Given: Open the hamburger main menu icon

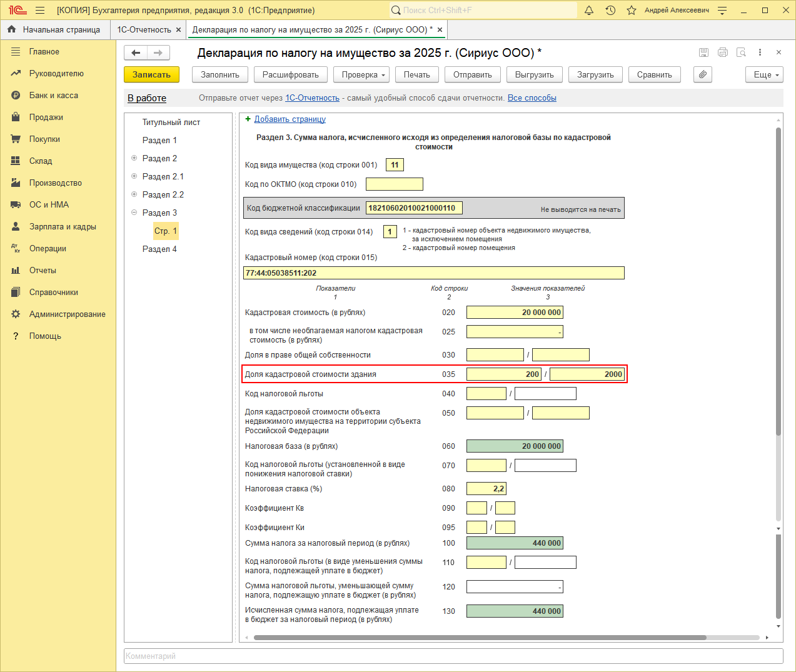Looking at the screenshot, I should point(40,10).
